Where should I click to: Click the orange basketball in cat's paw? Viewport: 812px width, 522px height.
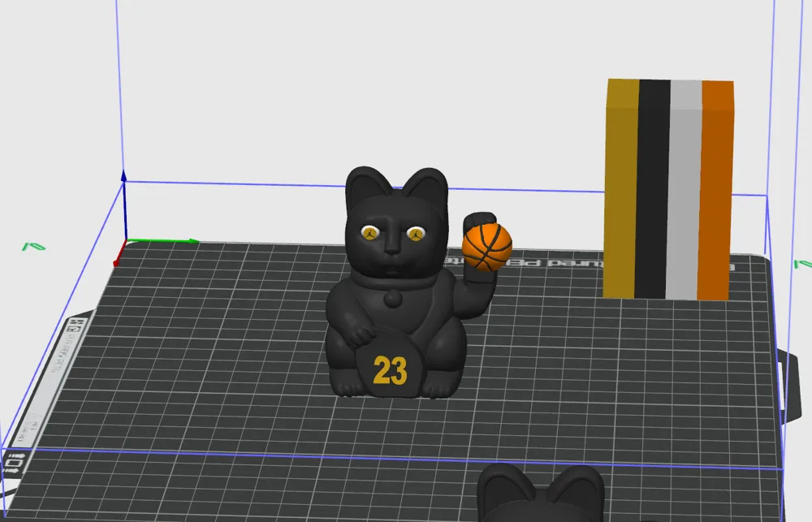click(x=487, y=247)
